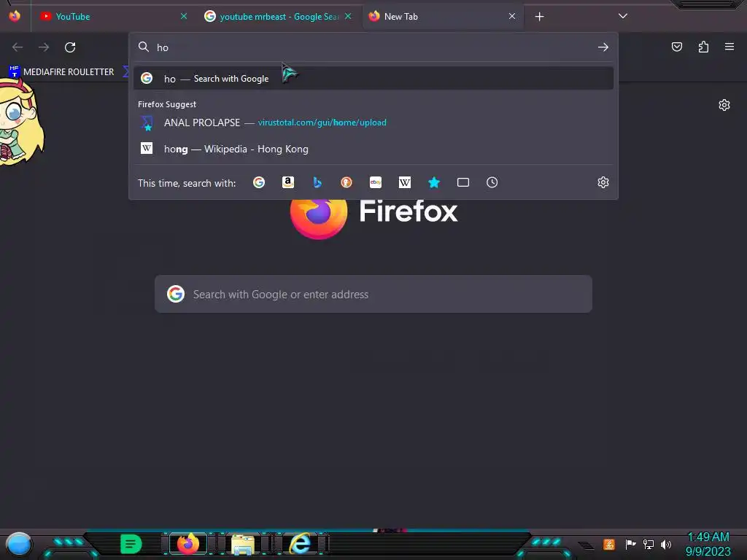Search this time in open Tabs
Image resolution: width=747 pixels, height=560 pixels.
(463, 182)
